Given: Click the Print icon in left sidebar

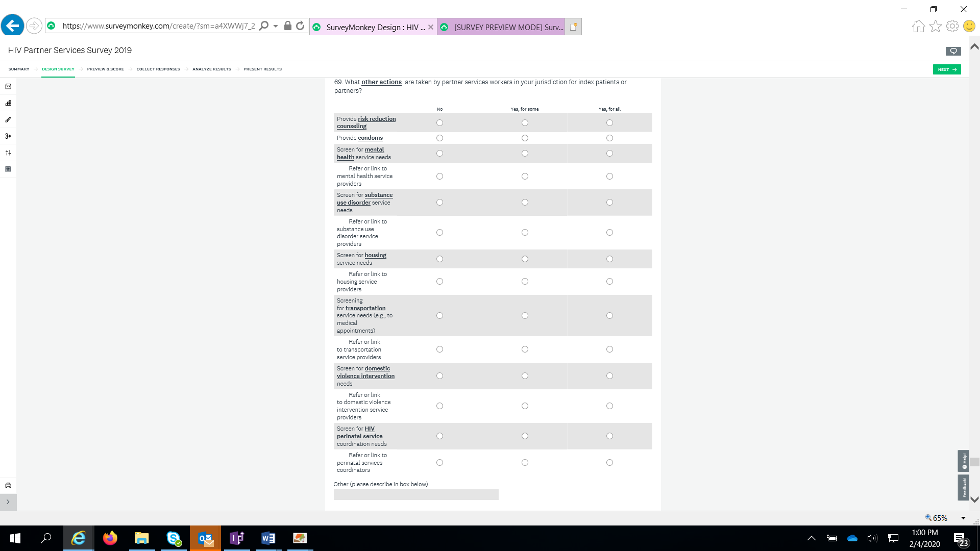Looking at the screenshot, I should 8,485.
